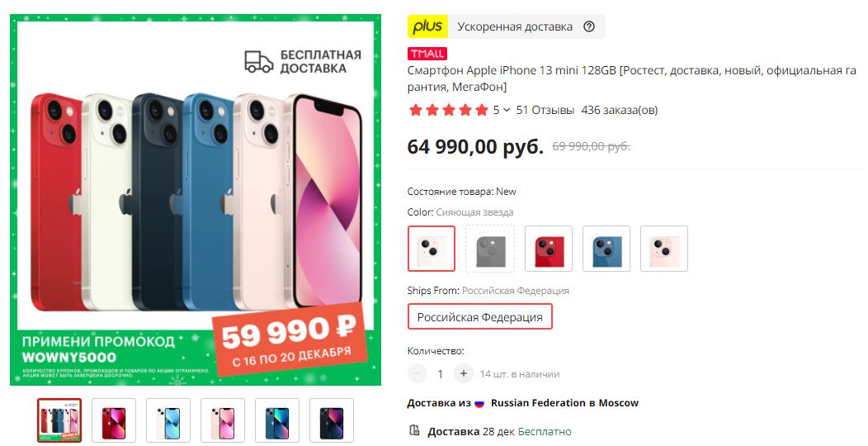Decrease quantity with minus button
The image size is (868, 446).
[x=417, y=373]
